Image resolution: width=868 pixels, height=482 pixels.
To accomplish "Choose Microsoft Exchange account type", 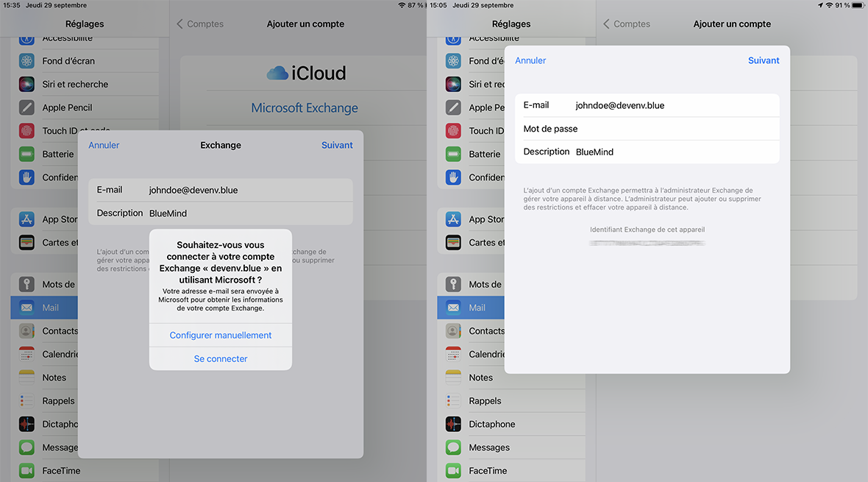I will tap(305, 108).
